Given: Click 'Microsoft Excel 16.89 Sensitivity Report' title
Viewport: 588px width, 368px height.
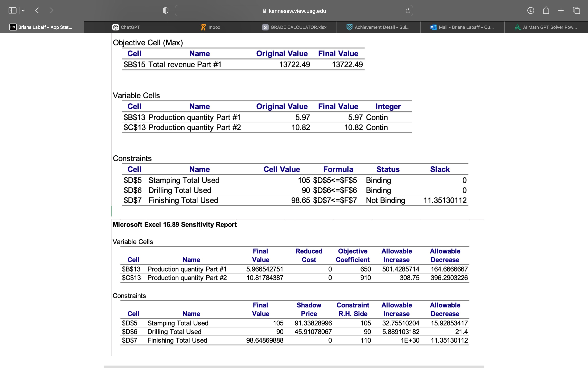Looking at the screenshot, I should coord(174,224).
